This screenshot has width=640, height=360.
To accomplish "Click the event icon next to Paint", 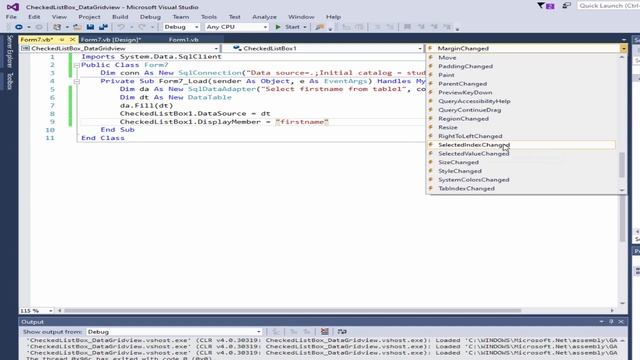I will (431, 75).
